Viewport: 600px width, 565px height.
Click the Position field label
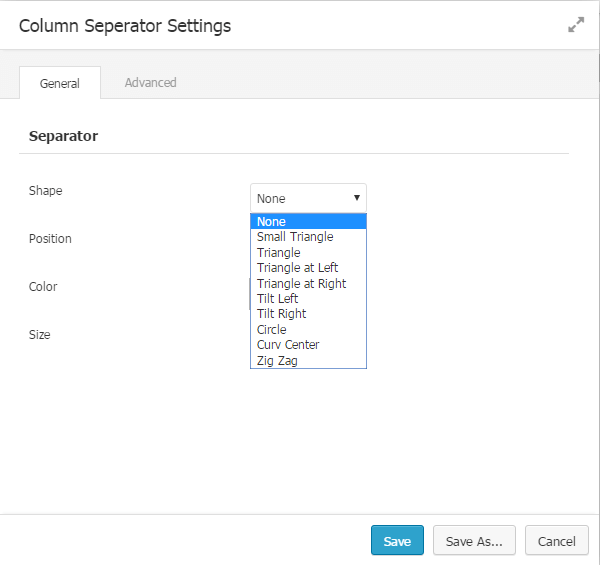50,239
